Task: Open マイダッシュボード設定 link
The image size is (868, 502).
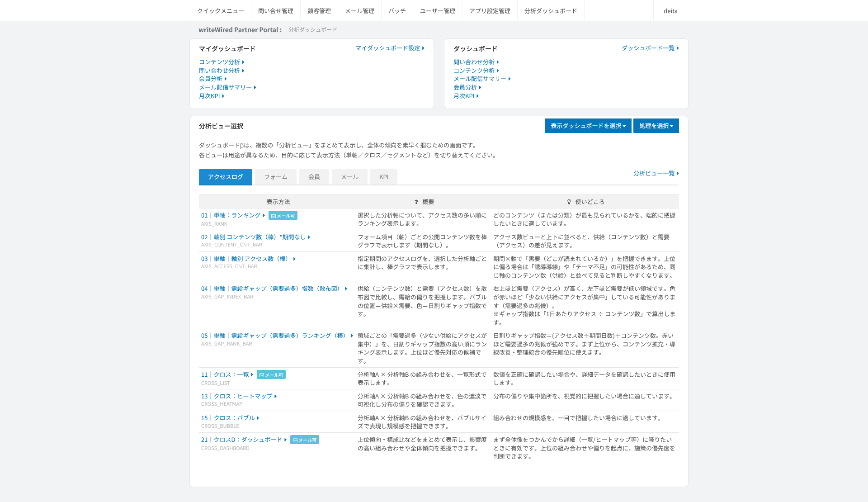Action: (x=390, y=48)
